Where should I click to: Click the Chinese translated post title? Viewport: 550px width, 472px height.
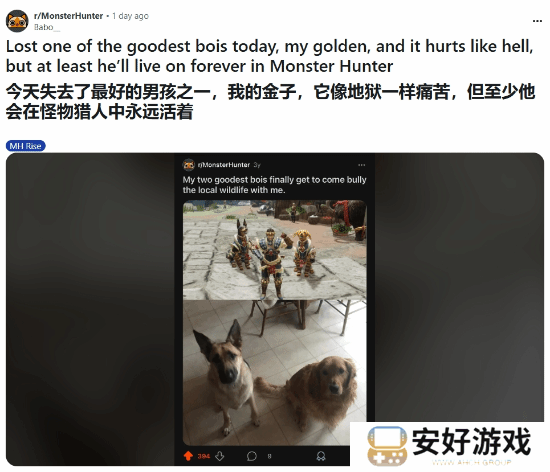tap(270, 102)
